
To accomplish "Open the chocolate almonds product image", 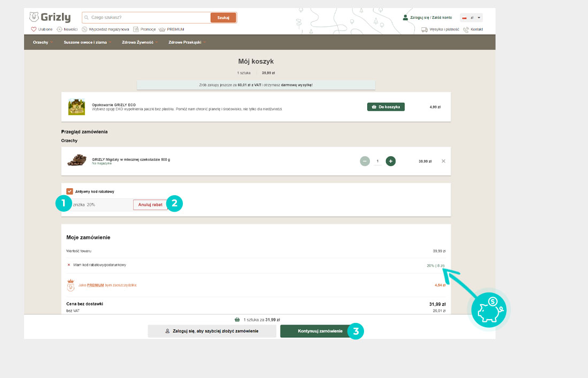I will (77, 160).
